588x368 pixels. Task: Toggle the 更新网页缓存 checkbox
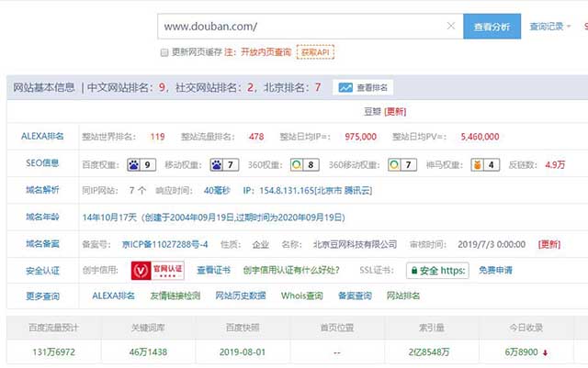tap(164, 53)
